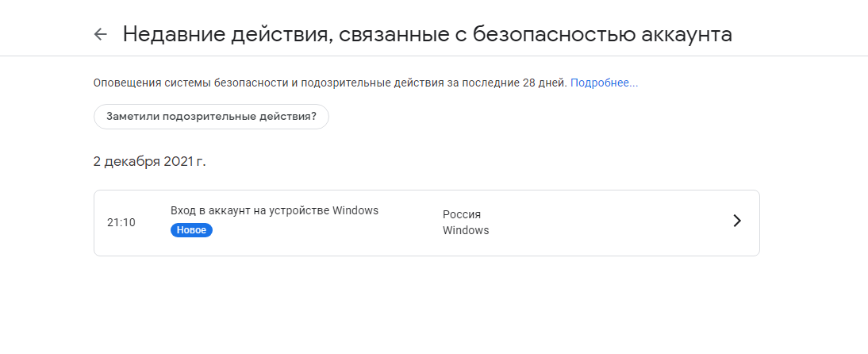
Task: Click "28 дней" in the description
Action: coord(544,83)
